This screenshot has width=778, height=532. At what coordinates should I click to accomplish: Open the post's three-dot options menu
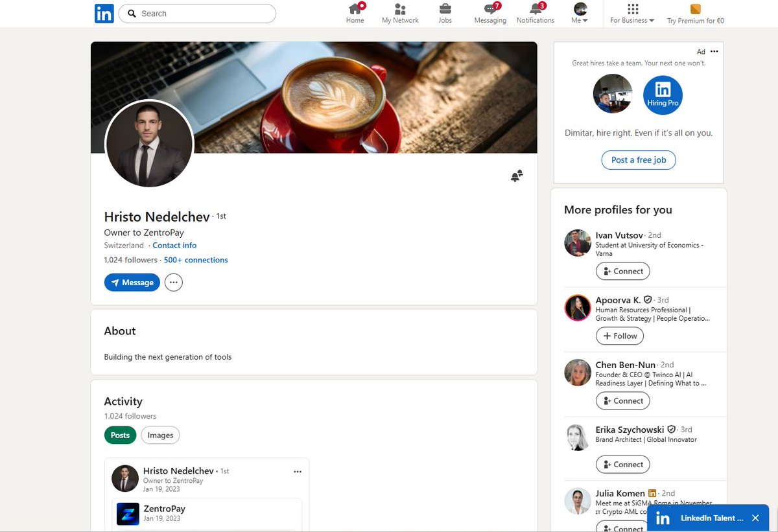298,472
